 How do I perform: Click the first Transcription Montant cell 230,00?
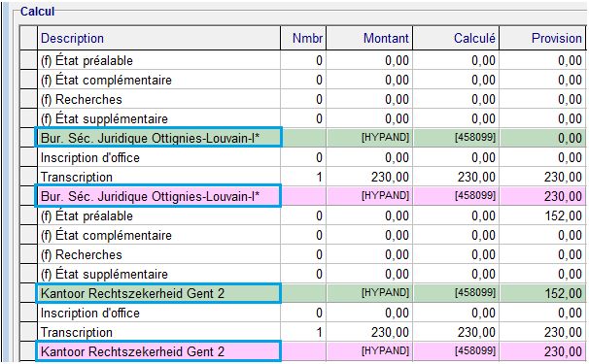(x=369, y=177)
